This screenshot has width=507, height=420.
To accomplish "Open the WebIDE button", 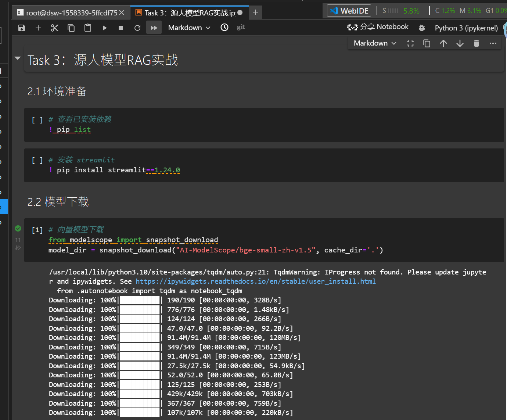I will [349, 11].
